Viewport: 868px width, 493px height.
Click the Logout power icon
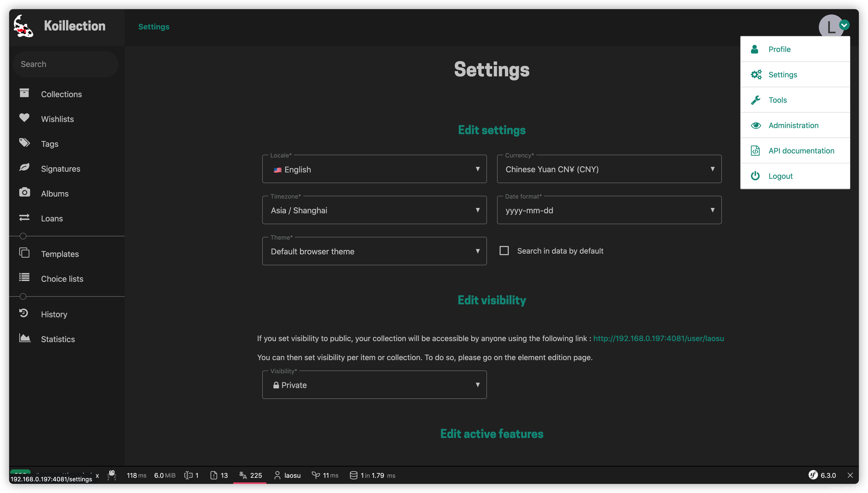755,176
